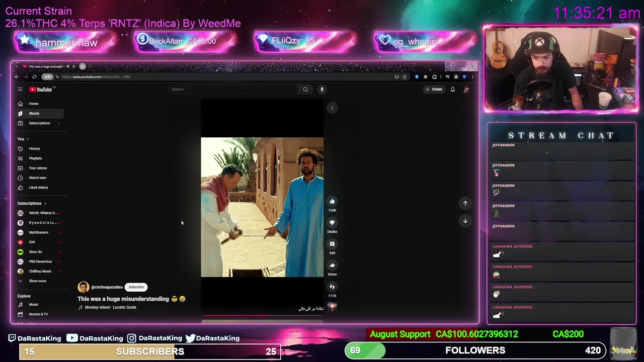The image size is (644, 362).
Task: Open Music under Explore
Action: click(x=40, y=305)
